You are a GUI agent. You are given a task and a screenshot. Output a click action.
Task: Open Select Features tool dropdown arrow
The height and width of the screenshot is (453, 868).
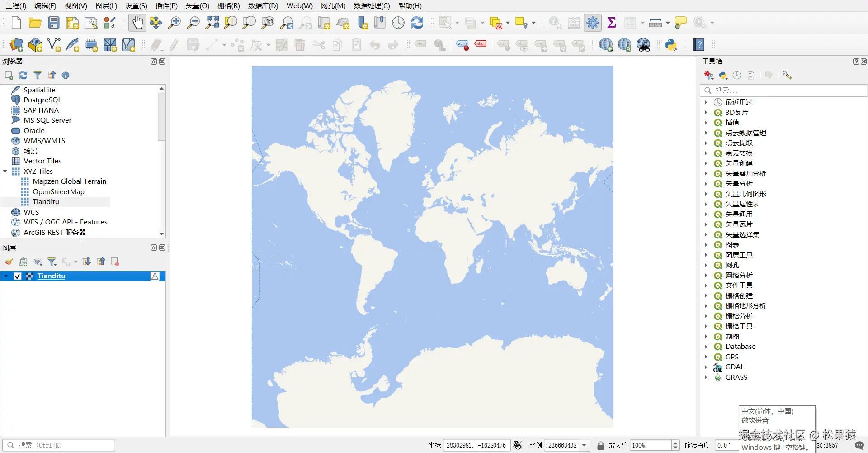tap(457, 23)
